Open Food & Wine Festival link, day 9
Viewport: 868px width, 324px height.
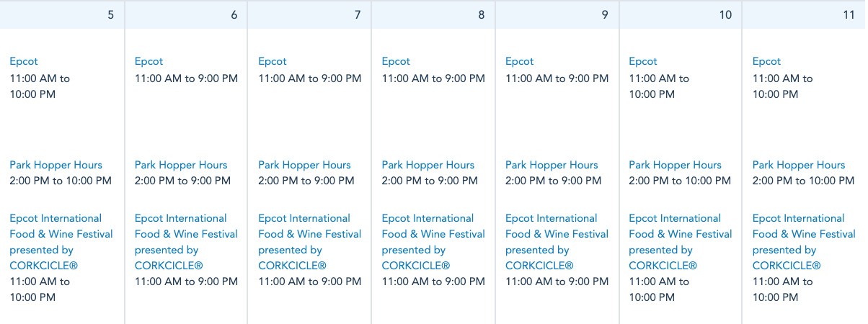click(557, 234)
